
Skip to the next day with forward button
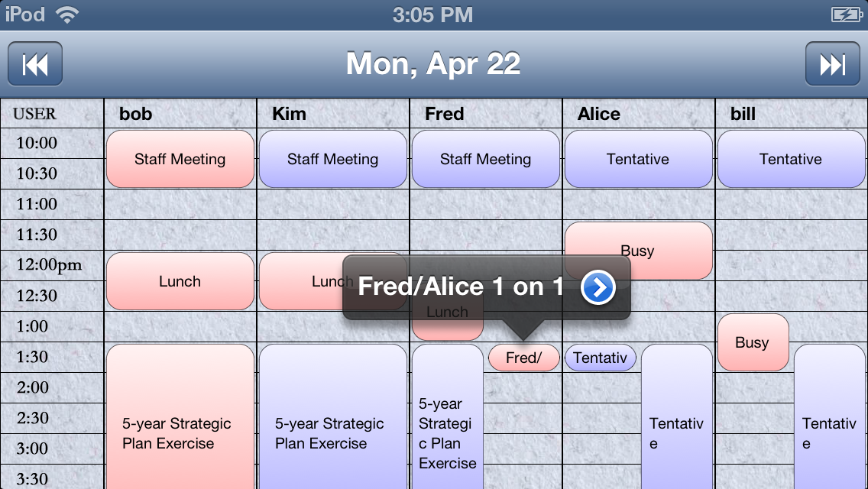(832, 64)
